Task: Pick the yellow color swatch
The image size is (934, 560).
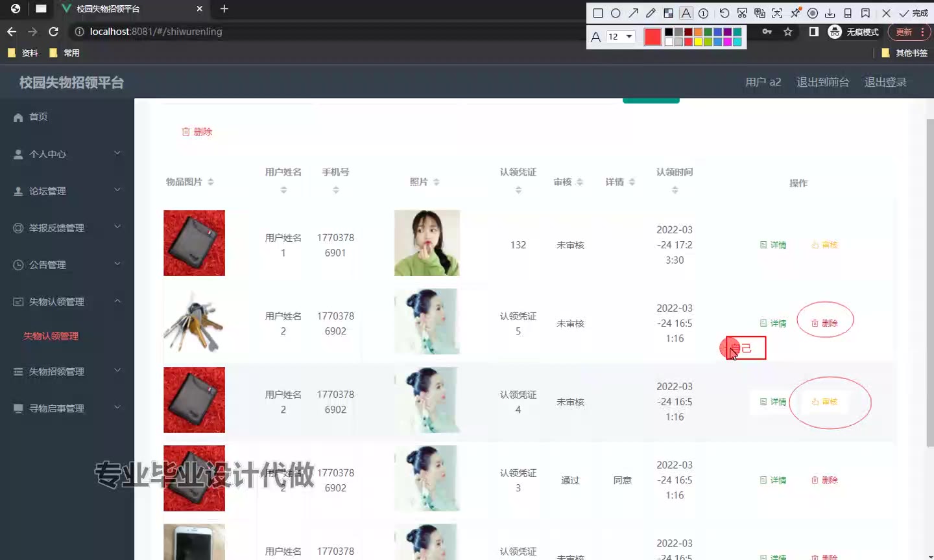Action: (698, 42)
